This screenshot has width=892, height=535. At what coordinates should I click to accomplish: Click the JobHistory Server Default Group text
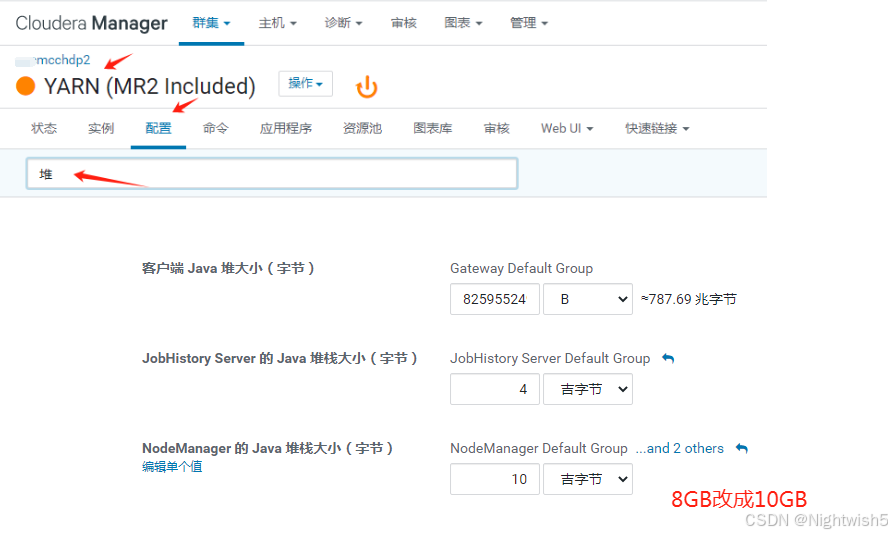[550, 358]
